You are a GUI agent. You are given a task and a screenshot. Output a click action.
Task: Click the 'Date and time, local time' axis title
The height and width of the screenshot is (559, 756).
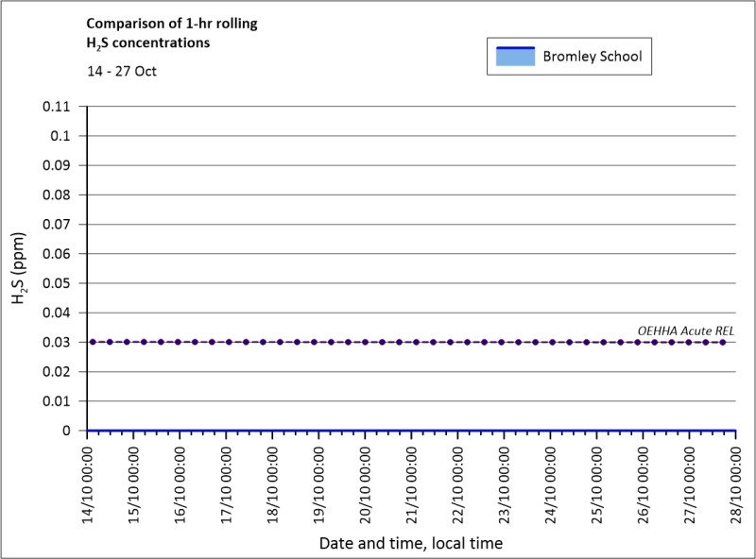411,543
